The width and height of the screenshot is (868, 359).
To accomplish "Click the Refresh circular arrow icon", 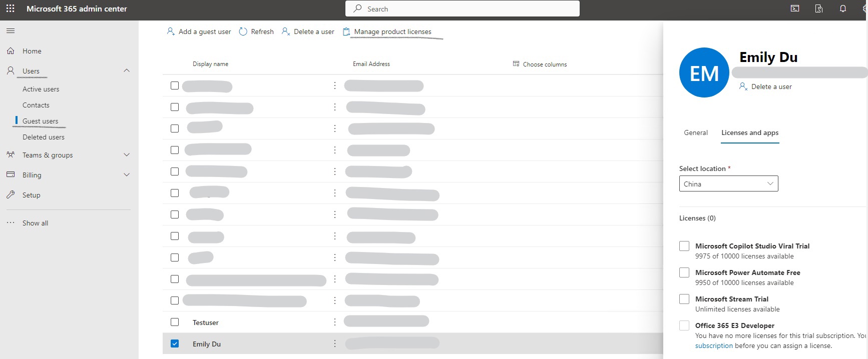I will 243,31.
